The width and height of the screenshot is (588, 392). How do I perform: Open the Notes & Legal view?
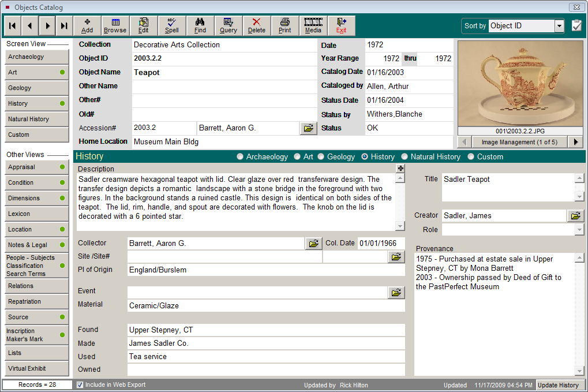[36, 244]
